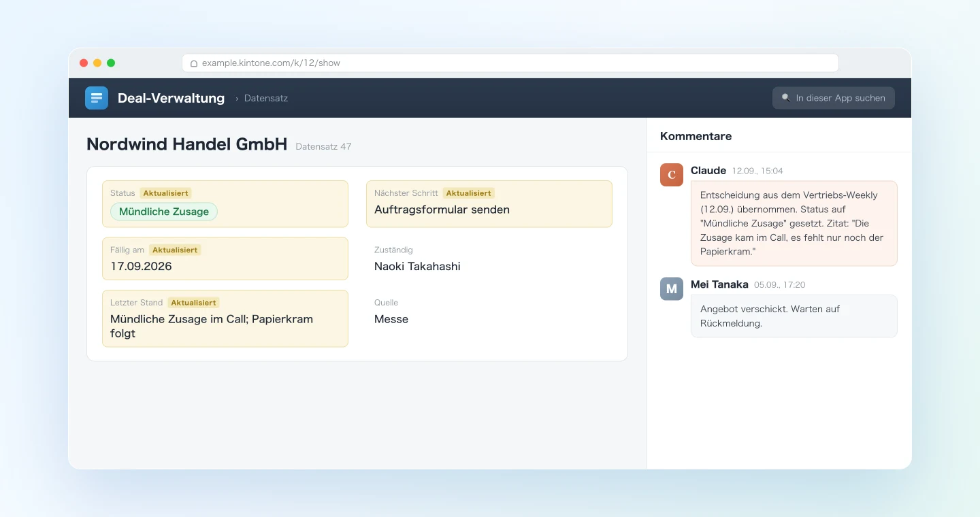980x517 pixels.
Task: Select the 'Auftragsformular senden' value
Action: [442, 210]
